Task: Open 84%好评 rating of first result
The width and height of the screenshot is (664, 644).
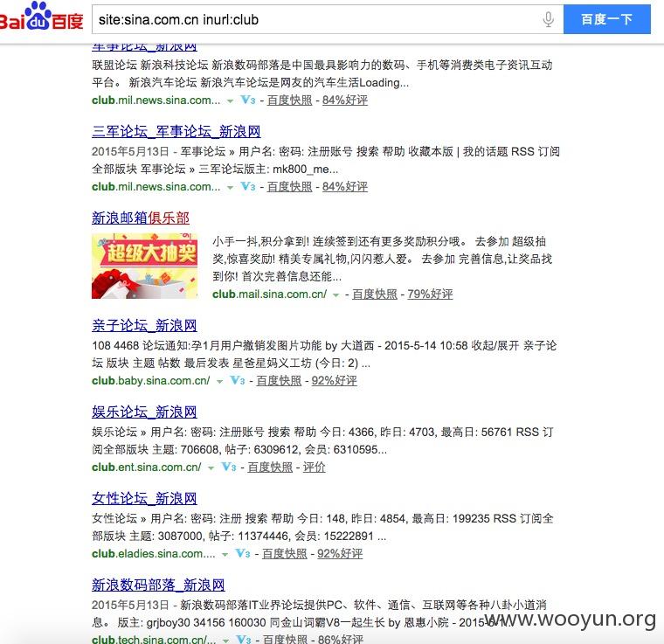Action: [345, 100]
